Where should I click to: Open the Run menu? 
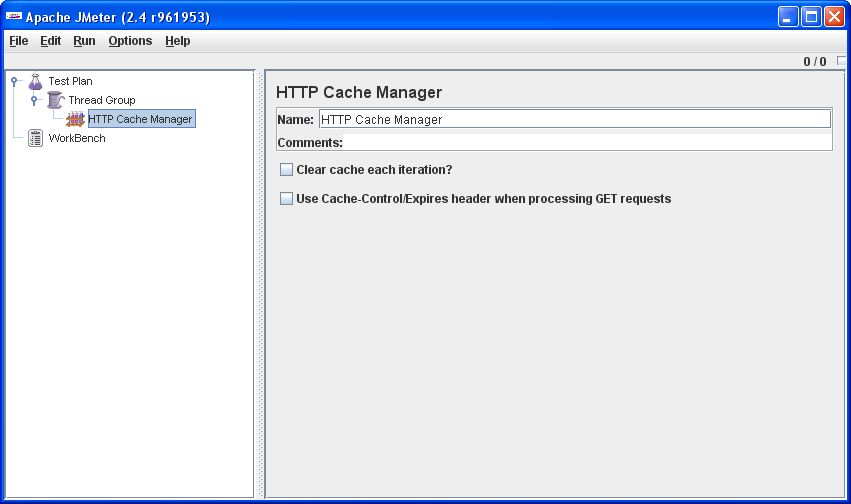(x=84, y=41)
